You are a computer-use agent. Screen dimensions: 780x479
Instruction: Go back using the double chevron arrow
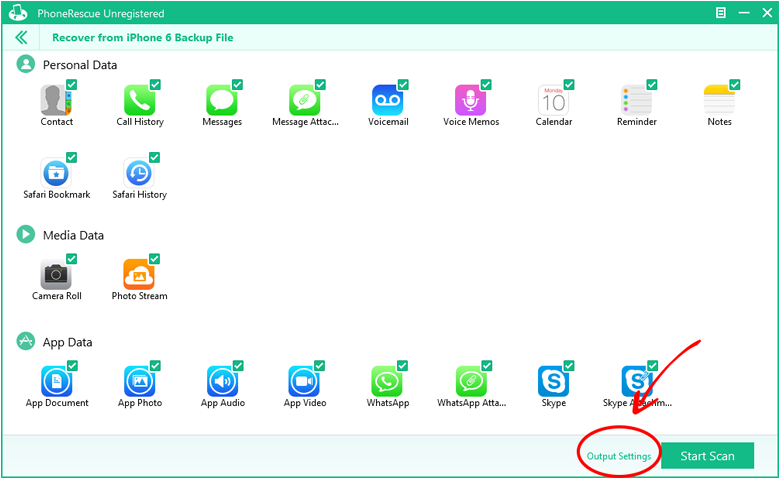21,38
